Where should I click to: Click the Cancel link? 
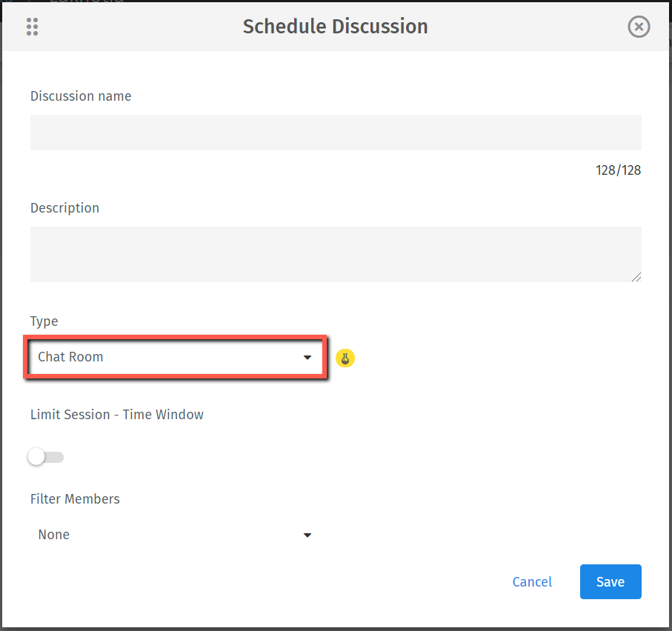click(532, 582)
